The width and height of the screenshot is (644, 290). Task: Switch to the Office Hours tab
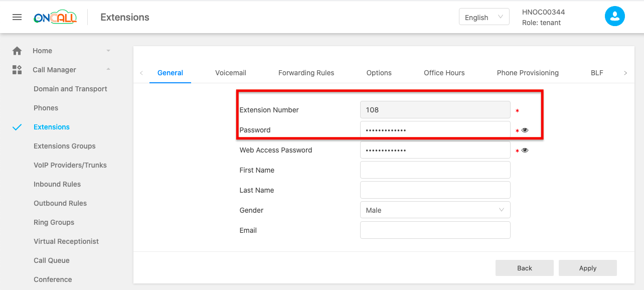(444, 73)
